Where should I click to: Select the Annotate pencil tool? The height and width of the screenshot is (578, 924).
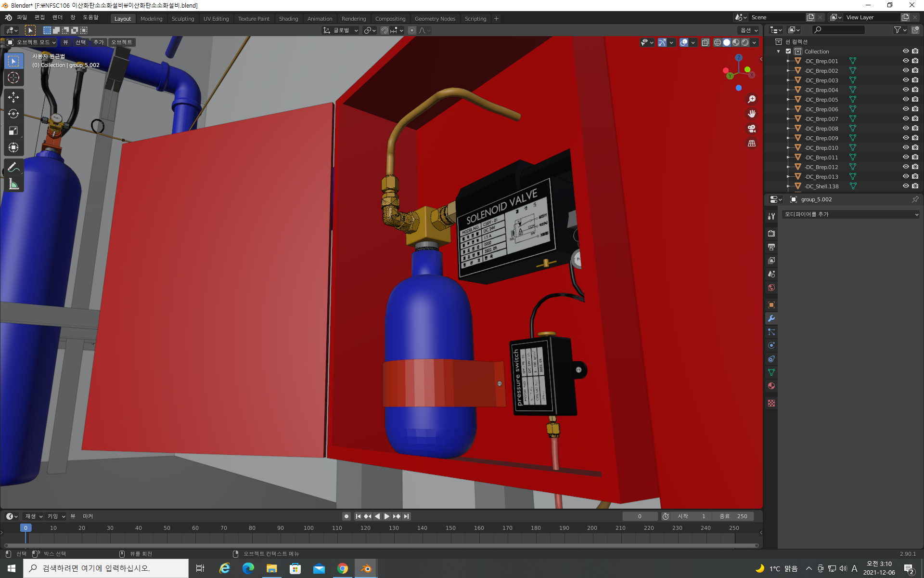click(13, 167)
